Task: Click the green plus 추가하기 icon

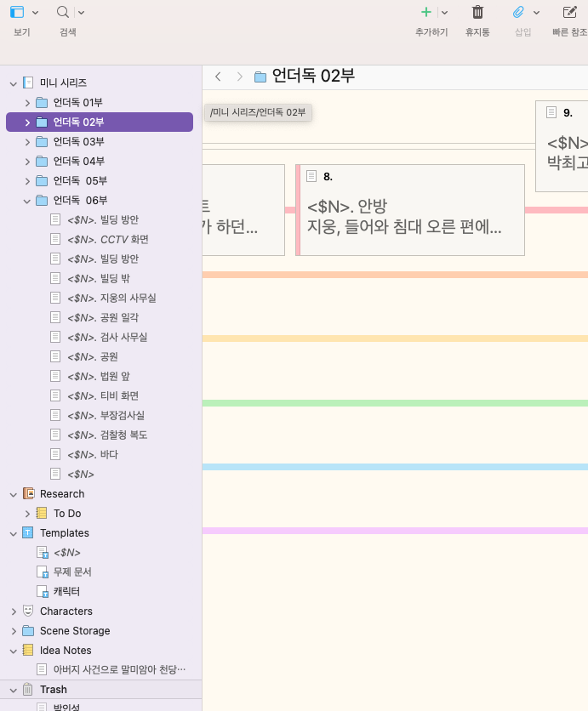Action: click(426, 12)
